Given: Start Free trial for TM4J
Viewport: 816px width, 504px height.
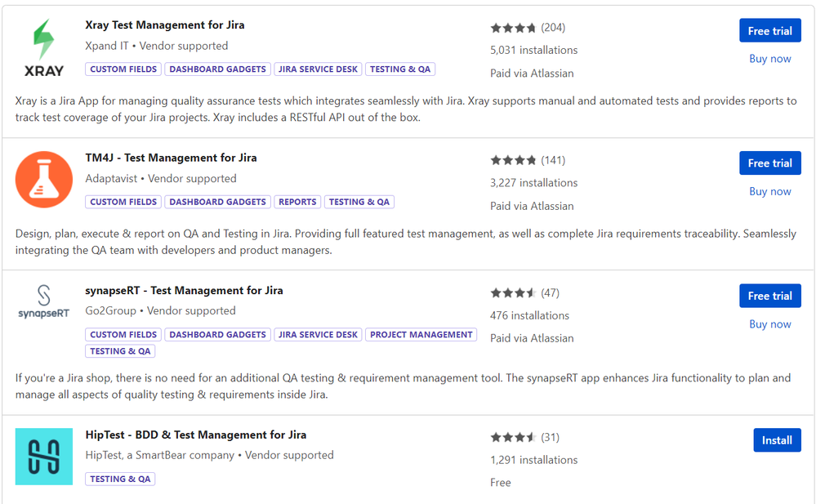Looking at the screenshot, I should click(769, 163).
